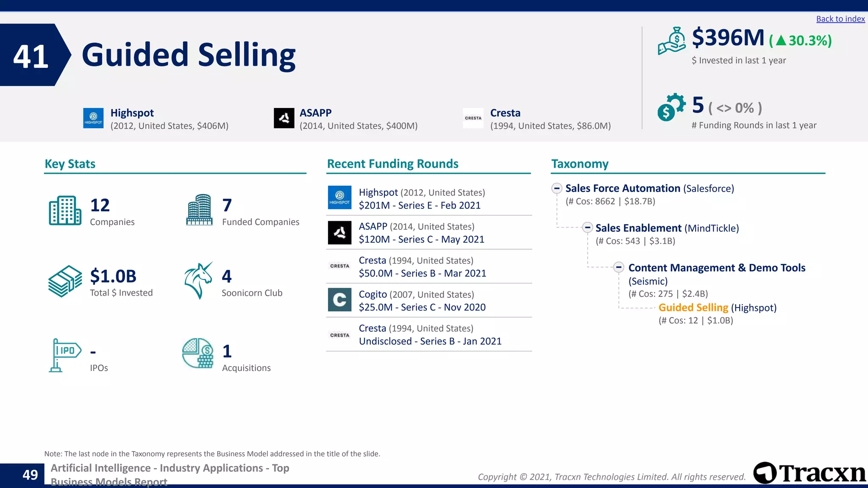Click the Back to index link
This screenshot has height=488, width=868.
pyautogui.click(x=840, y=19)
